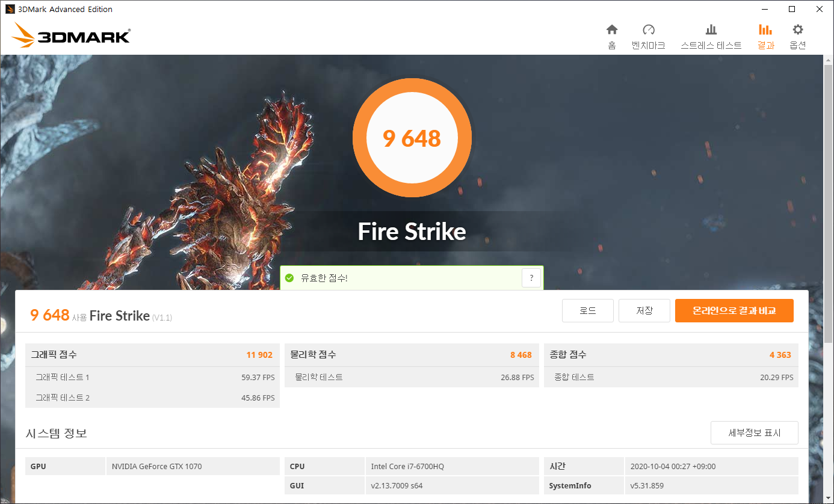Screen dimensions: 834x504
Task: Minimize the 3DMark window
Action: pyautogui.click(x=764, y=9)
